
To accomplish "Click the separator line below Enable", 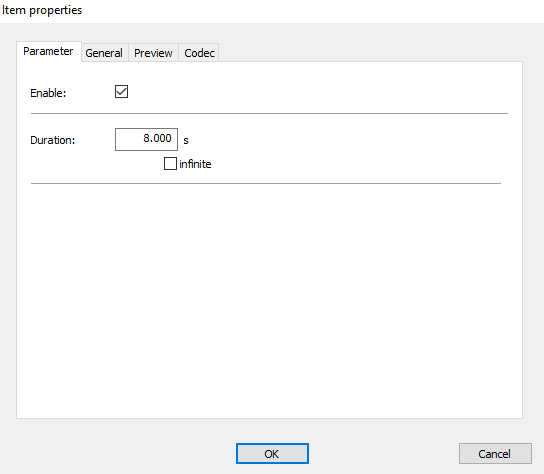I will (269, 113).
